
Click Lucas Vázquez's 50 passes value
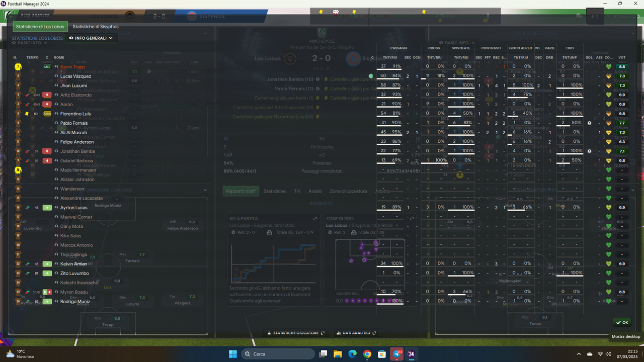click(x=383, y=76)
